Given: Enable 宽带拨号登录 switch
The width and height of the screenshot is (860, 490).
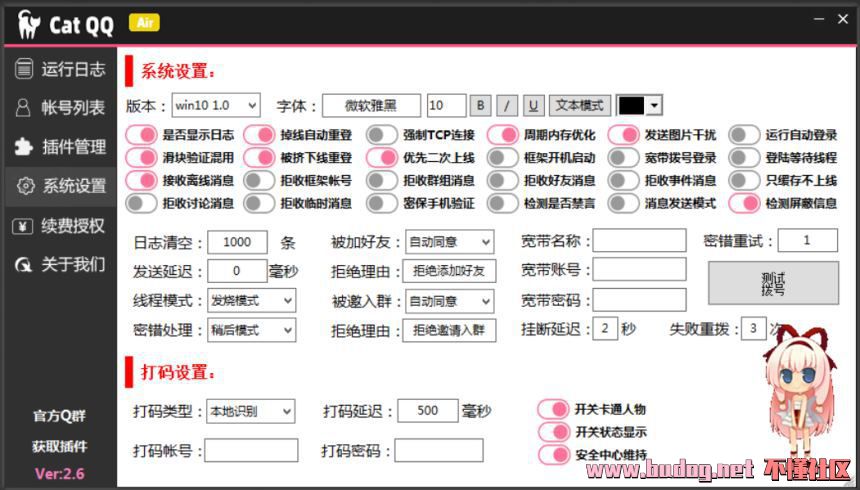Looking at the screenshot, I should pos(623,158).
